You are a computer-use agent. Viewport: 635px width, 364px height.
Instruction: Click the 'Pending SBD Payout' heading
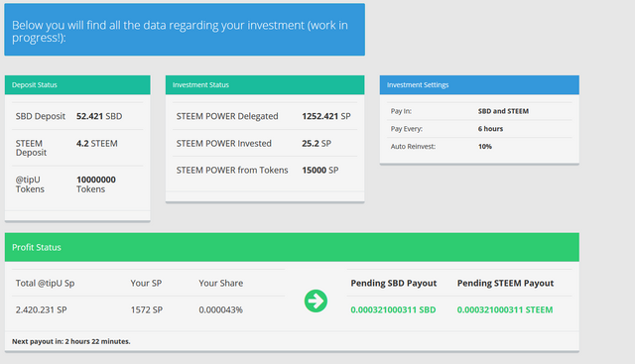tap(394, 283)
